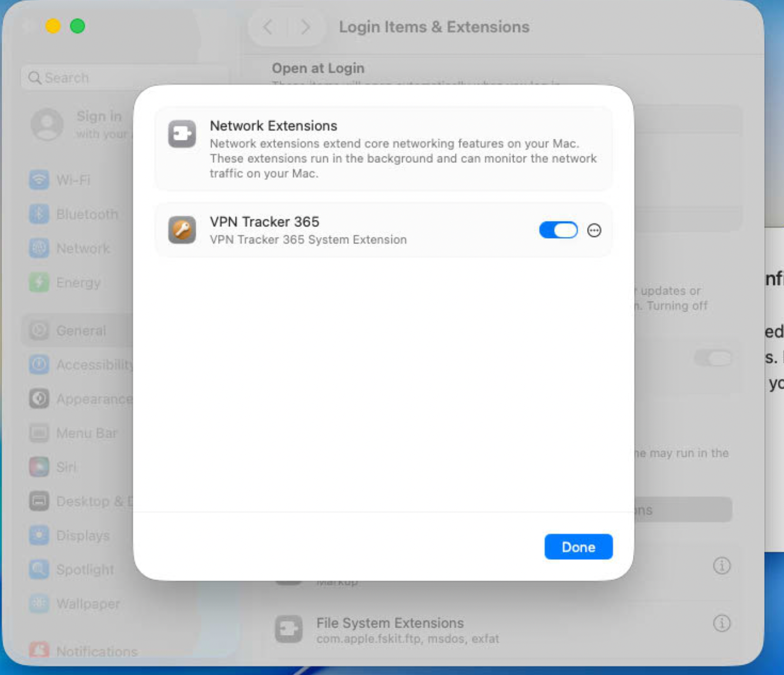Image resolution: width=784 pixels, height=675 pixels.
Task: Click the Menu Bar sidebar icon
Action: point(39,433)
